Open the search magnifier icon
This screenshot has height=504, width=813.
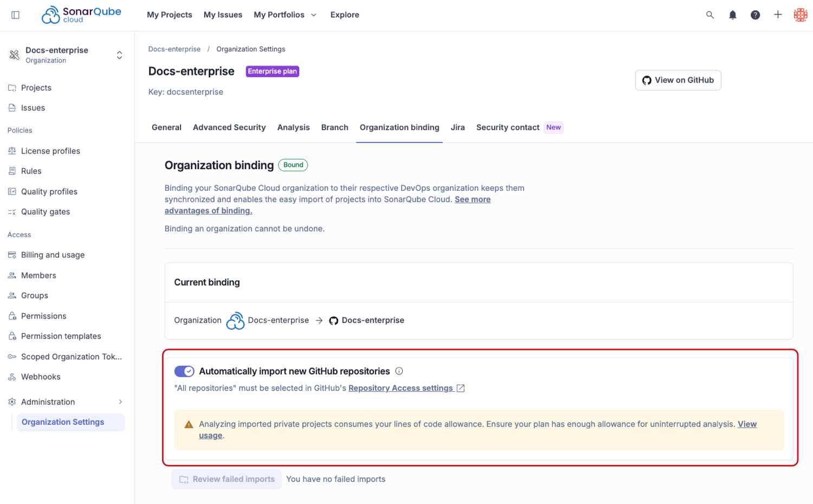click(x=710, y=15)
